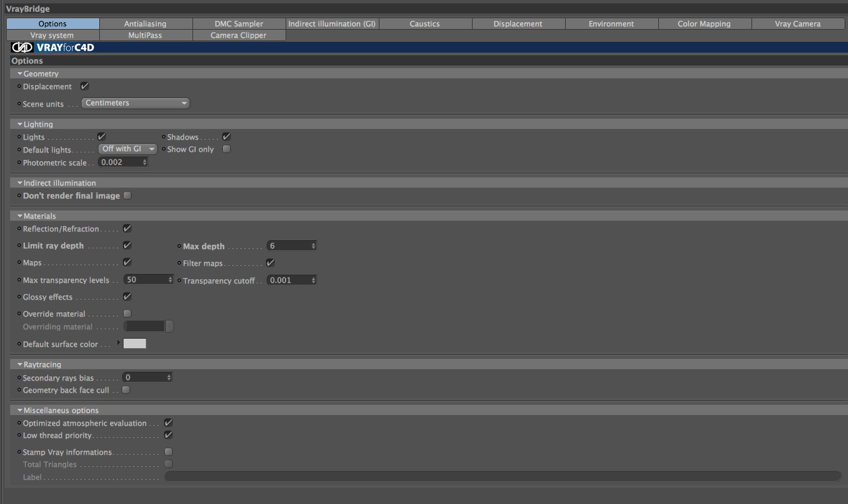Open the DMC Sampler tab
The height and width of the screenshot is (504, 848).
(x=239, y=24)
